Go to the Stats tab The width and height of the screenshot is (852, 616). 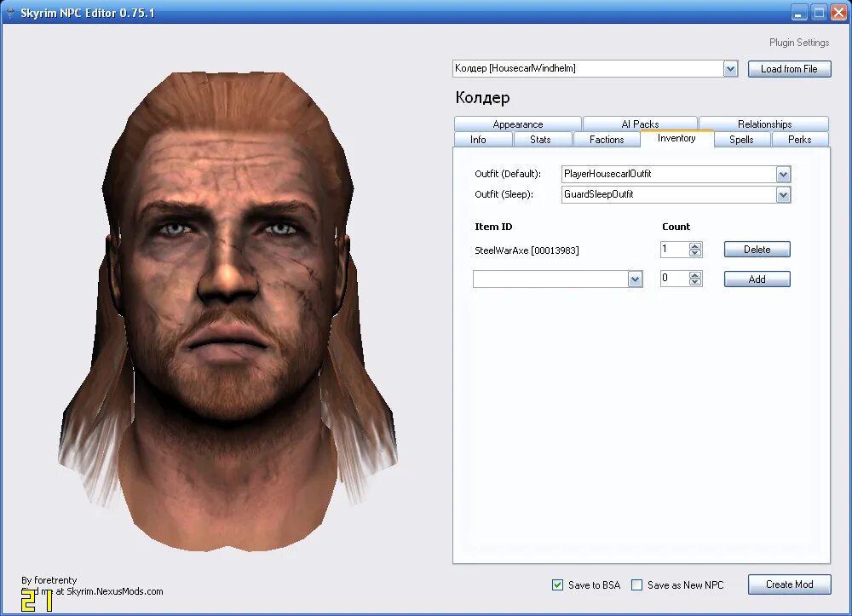click(x=542, y=140)
